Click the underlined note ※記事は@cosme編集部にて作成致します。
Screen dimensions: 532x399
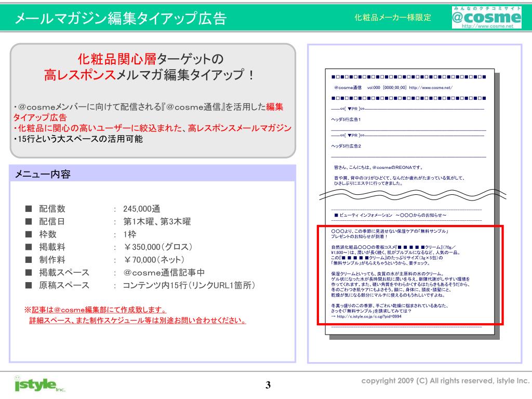tap(96, 310)
